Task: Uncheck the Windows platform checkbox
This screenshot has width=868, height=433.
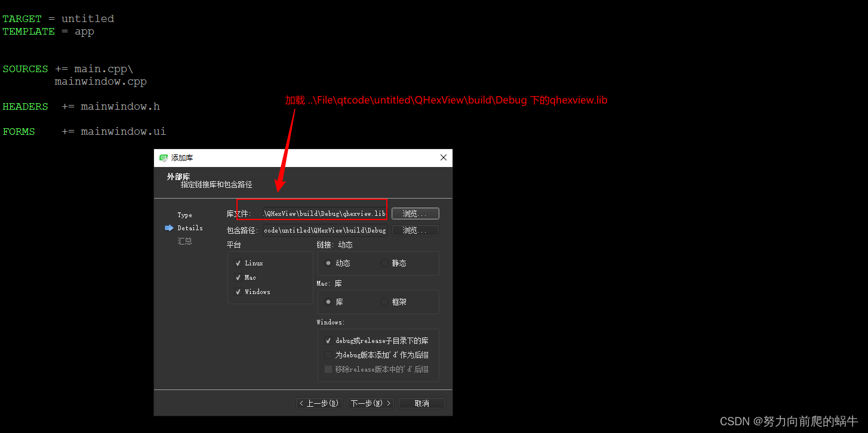Action: click(x=238, y=292)
